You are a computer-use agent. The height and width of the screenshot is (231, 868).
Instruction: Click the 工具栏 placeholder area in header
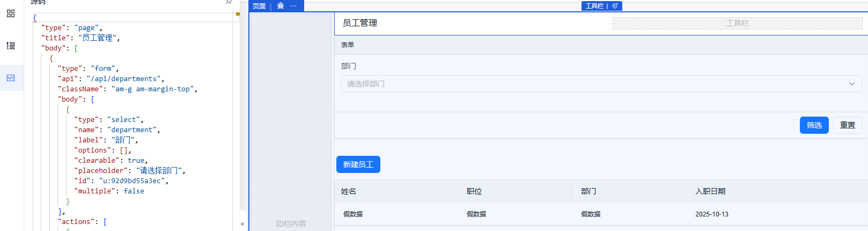[737, 23]
